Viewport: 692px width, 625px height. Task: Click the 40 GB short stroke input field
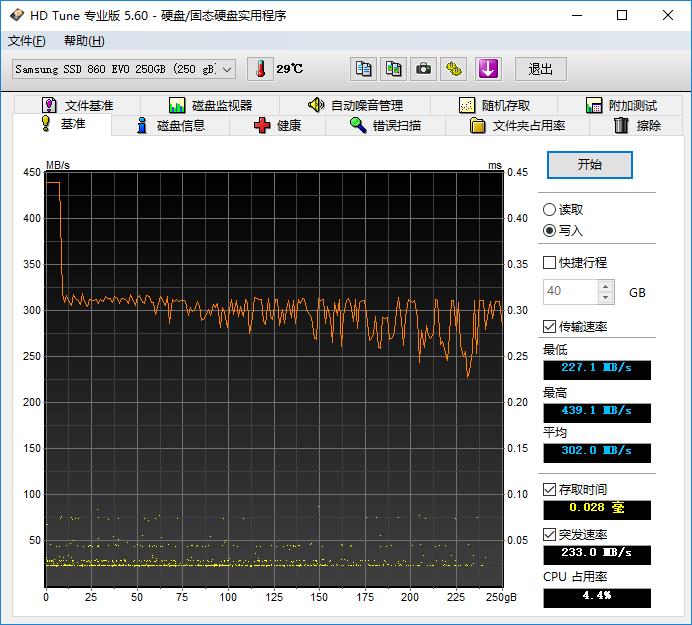(571, 292)
